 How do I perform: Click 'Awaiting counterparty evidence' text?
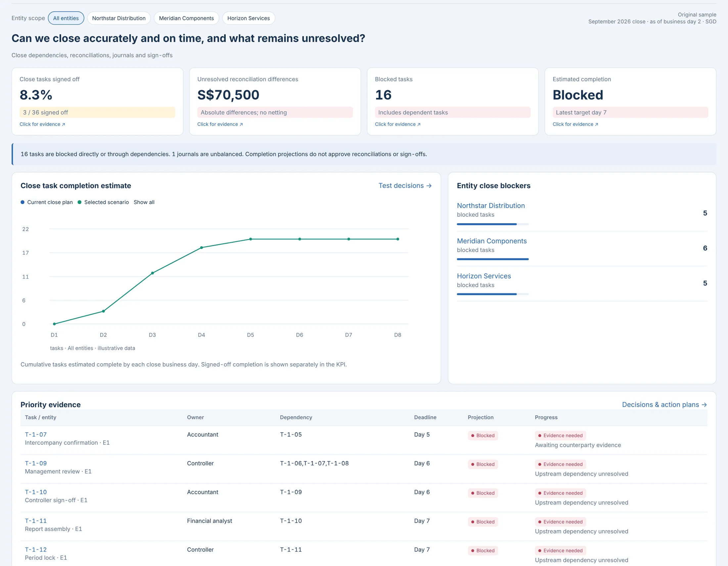(578, 445)
